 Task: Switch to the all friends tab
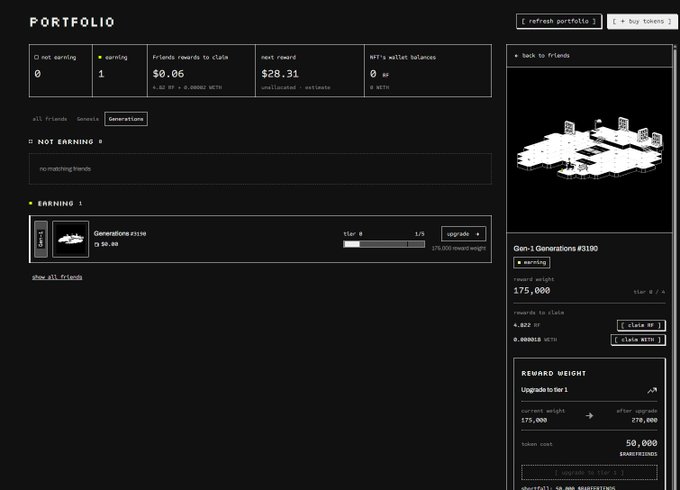point(50,119)
